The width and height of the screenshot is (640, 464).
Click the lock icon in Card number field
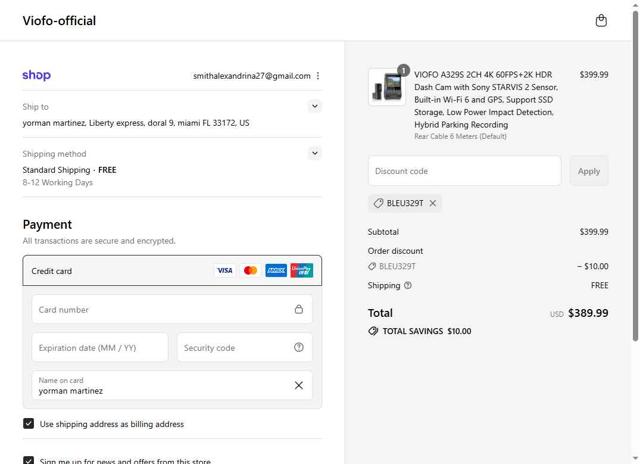click(x=299, y=309)
